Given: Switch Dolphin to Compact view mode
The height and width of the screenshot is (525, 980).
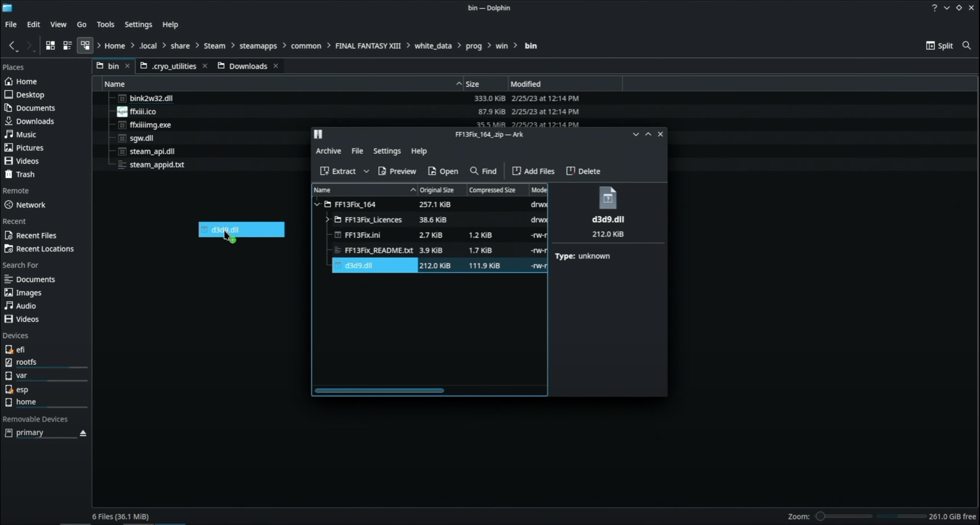Looking at the screenshot, I should 67,46.
